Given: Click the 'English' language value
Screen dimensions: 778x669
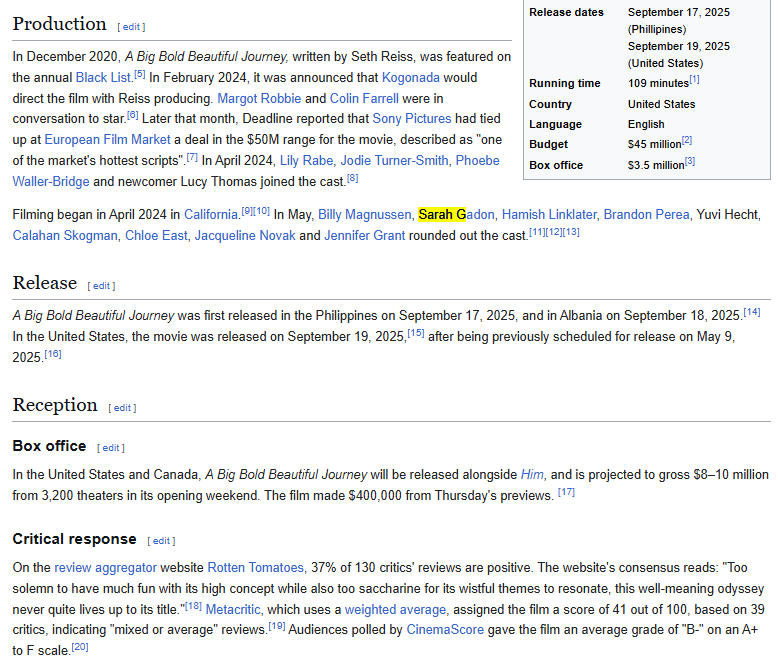Looking at the screenshot, I should pos(646,125).
